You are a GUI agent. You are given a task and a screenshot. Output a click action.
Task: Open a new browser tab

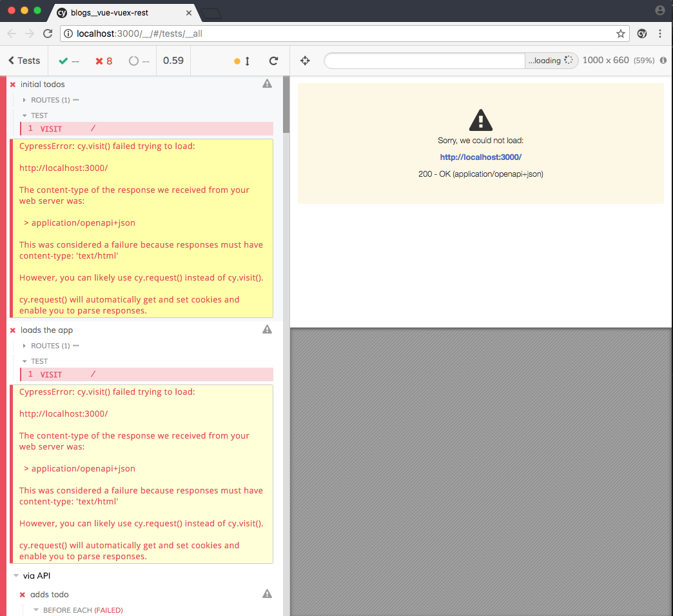[211, 14]
